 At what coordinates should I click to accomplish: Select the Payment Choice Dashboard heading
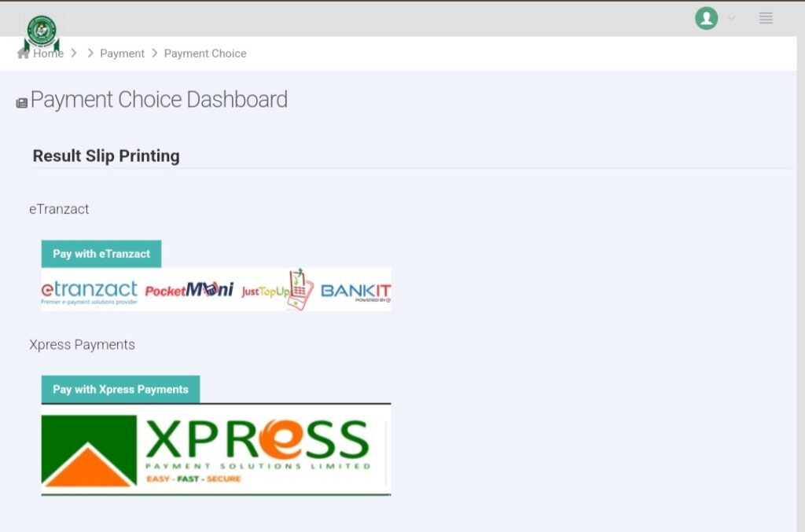[159, 100]
